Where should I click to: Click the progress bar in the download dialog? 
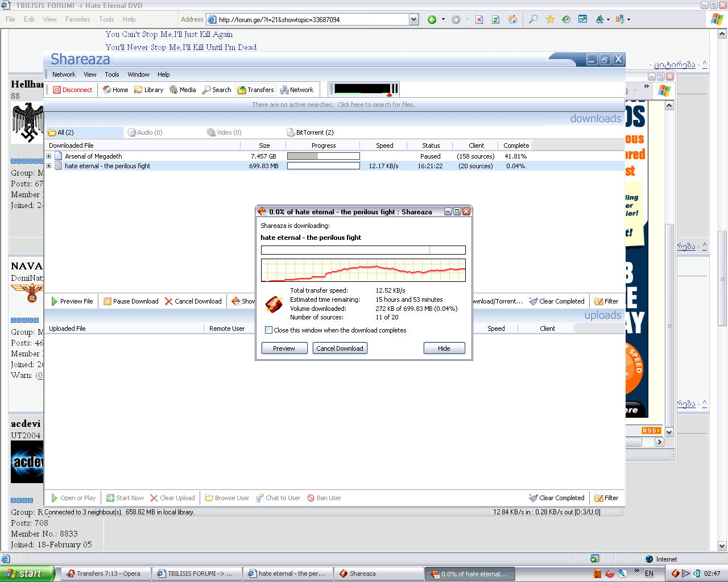click(363, 250)
